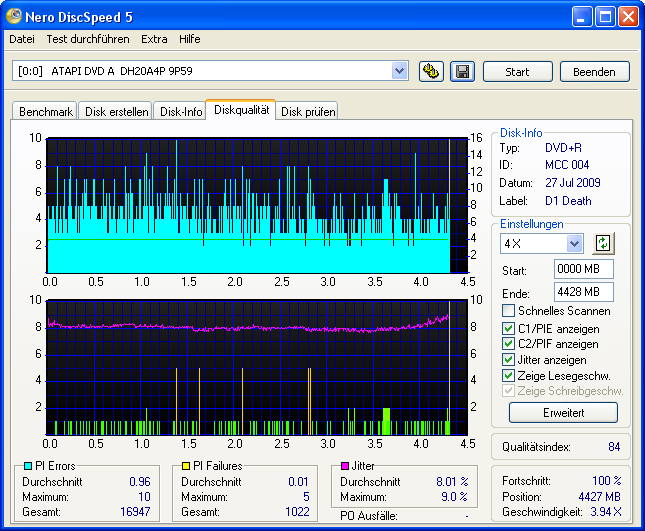Image resolution: width=645 pixels, height=531 pixels.
Task: Click the PI Failures and jitter graph
Action: (258, 367)
